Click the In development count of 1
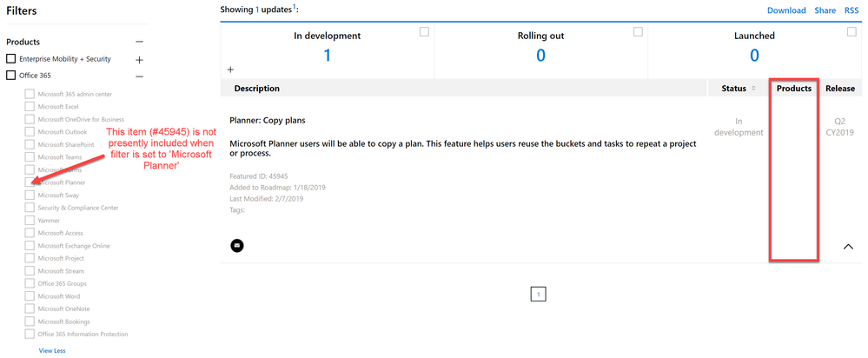The image size is (868, 358). 328,55
